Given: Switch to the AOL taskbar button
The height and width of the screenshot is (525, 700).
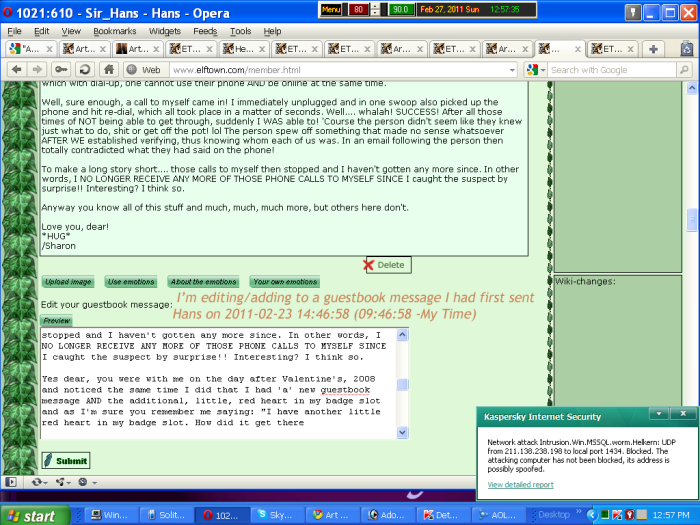Looking at the screenshot, I should click(499, 515).
